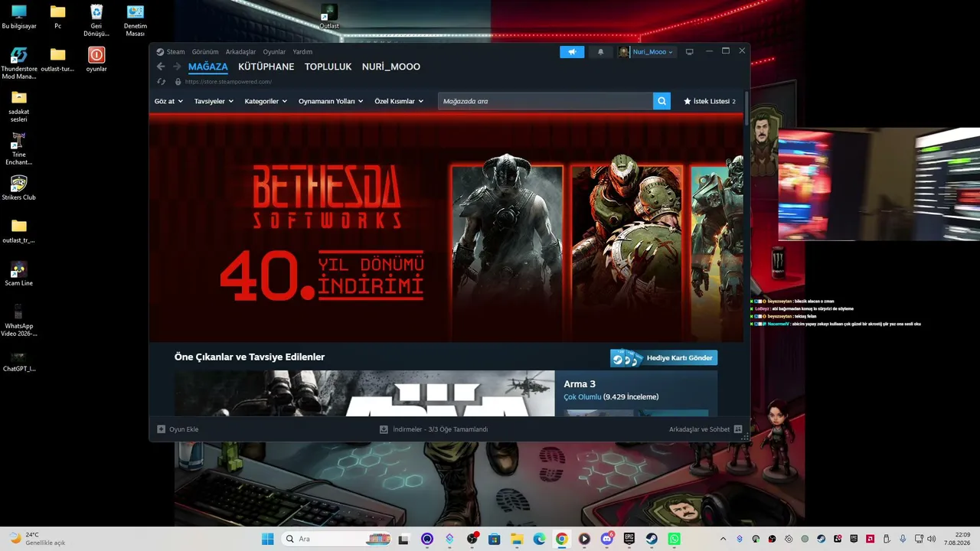Focus the Mağazada ara search field

pos(546,101)
